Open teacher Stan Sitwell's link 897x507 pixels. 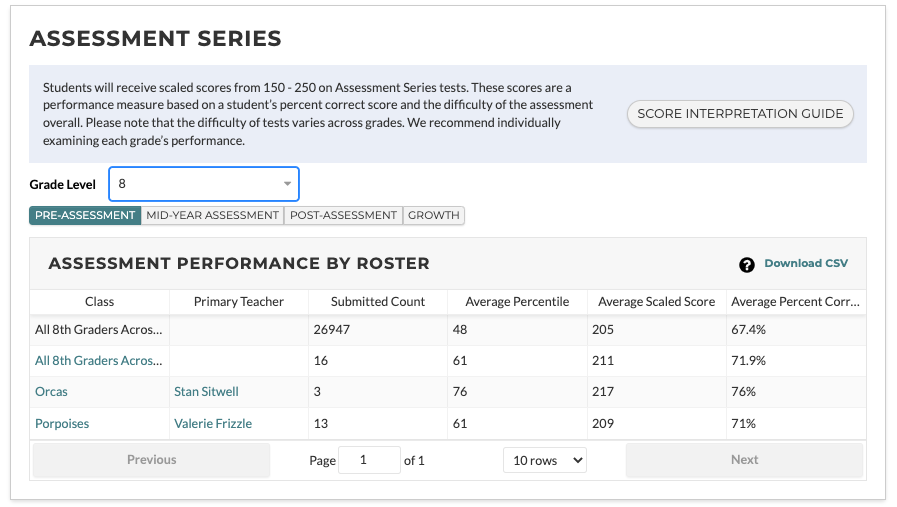206,392
